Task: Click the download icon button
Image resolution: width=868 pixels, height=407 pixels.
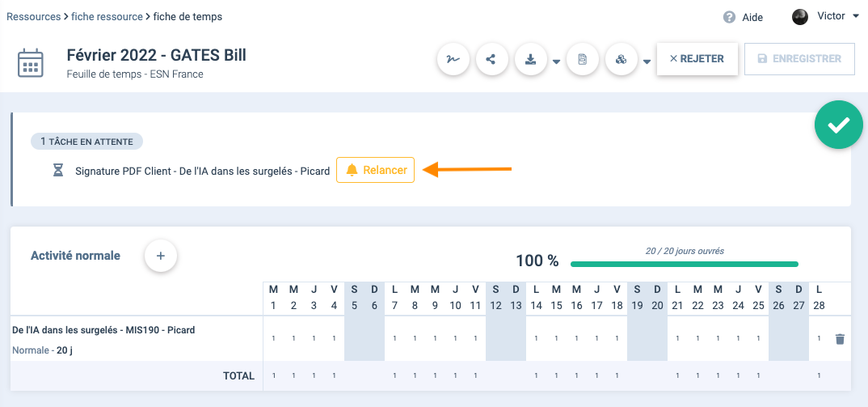Action: [531, 59]
